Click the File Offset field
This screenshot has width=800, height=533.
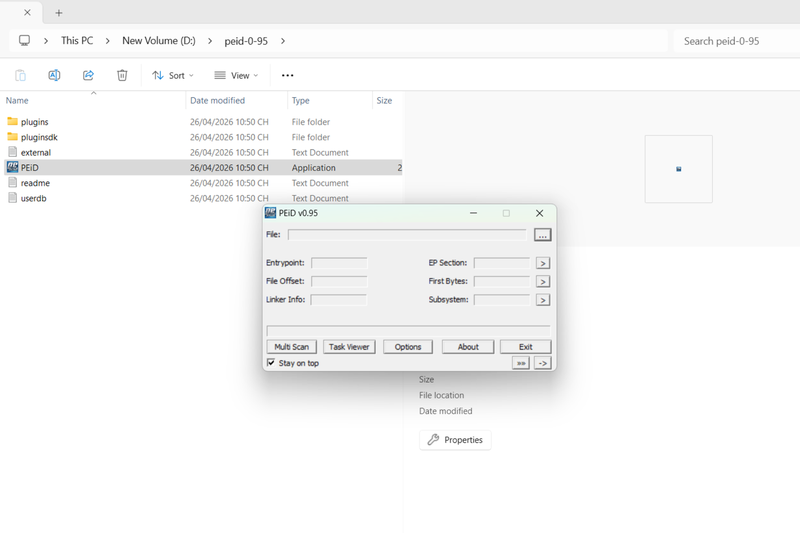point(339,282)
